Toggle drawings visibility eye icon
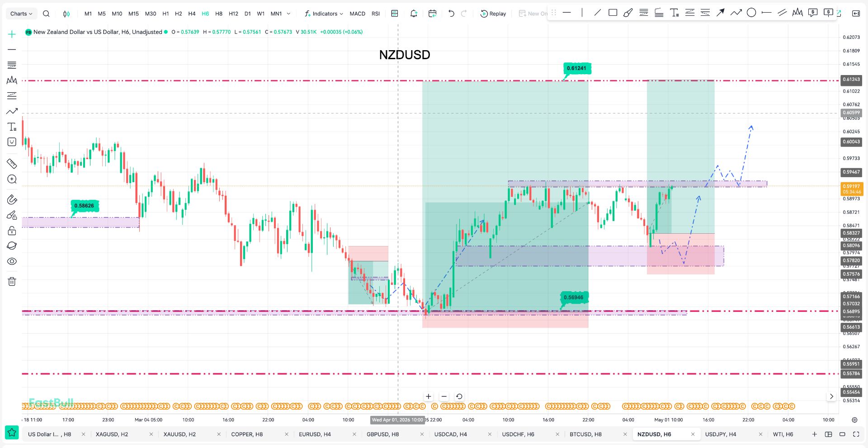868x448 pixels. [12, 261]
